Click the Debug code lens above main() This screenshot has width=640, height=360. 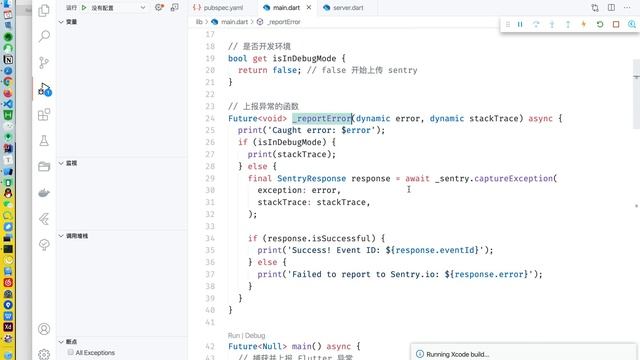tap(255, 336)
